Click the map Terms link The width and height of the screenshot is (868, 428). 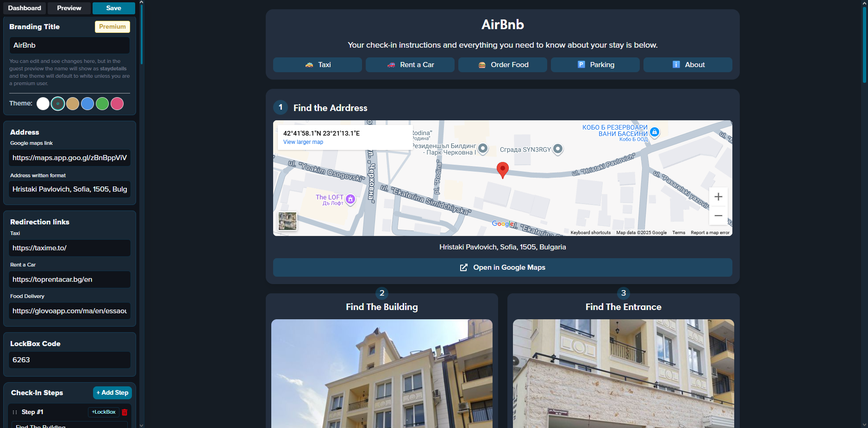[x=679, y=233]
